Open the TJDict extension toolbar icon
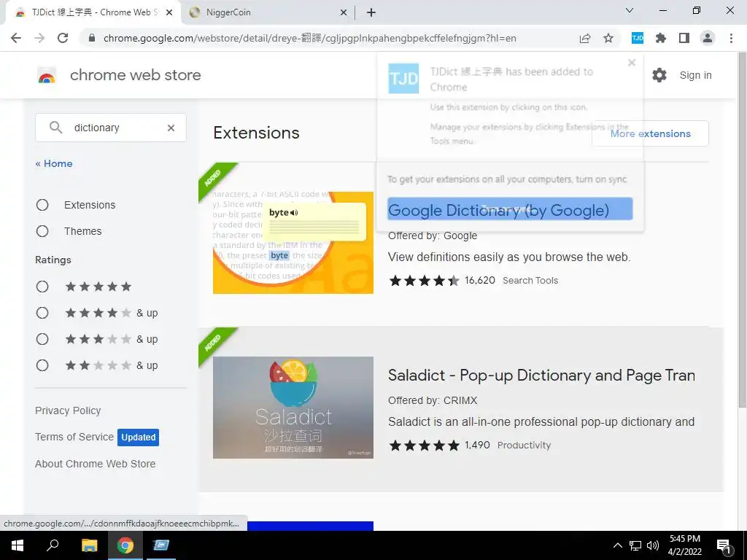This screenshot has height=560, width=747. (x=638, y=38)
